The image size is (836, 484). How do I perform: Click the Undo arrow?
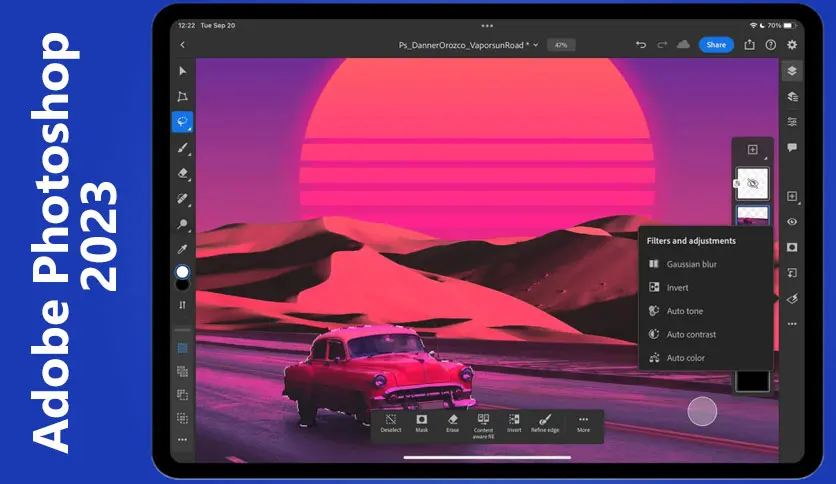coord(641,45)
